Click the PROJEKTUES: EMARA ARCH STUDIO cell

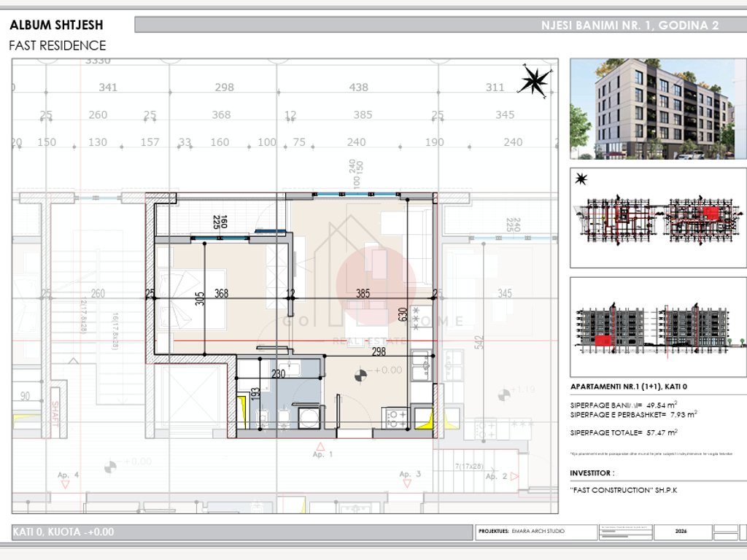click(x=536, y=532)
